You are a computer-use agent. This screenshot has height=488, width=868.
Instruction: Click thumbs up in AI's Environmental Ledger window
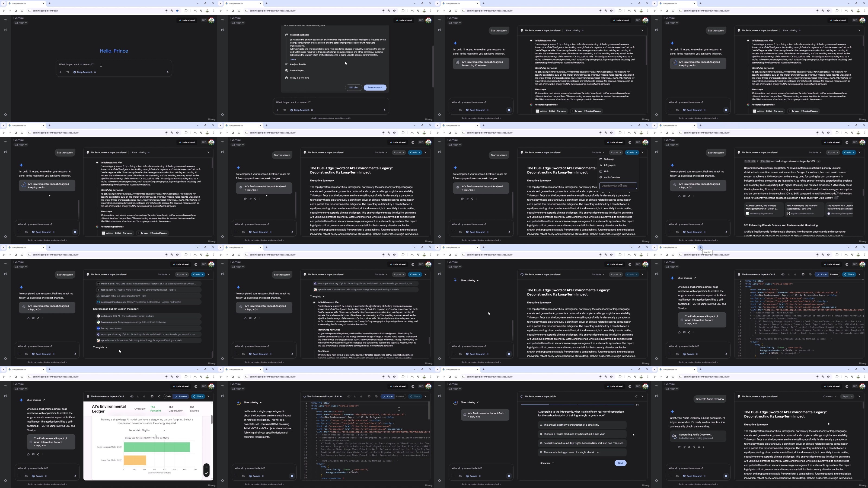(x=28, y=454)
